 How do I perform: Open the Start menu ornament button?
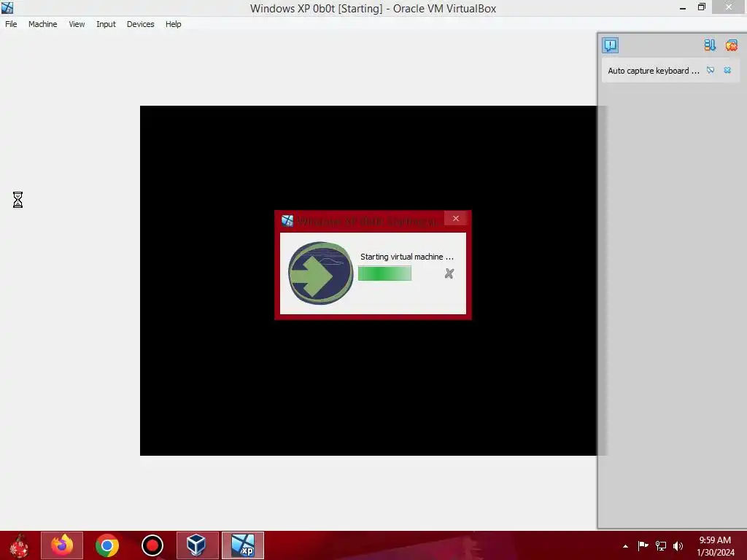pos(19,545)
